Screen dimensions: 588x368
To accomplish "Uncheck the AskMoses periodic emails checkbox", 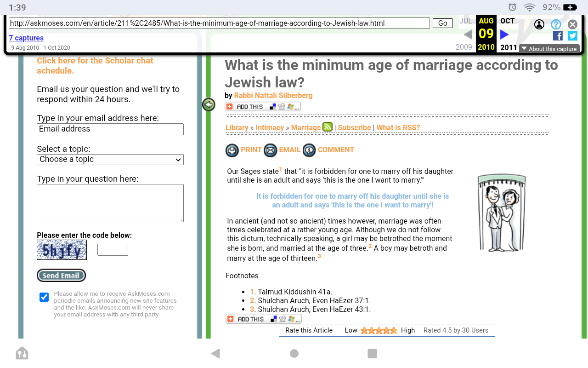I will tap(44, 297).
